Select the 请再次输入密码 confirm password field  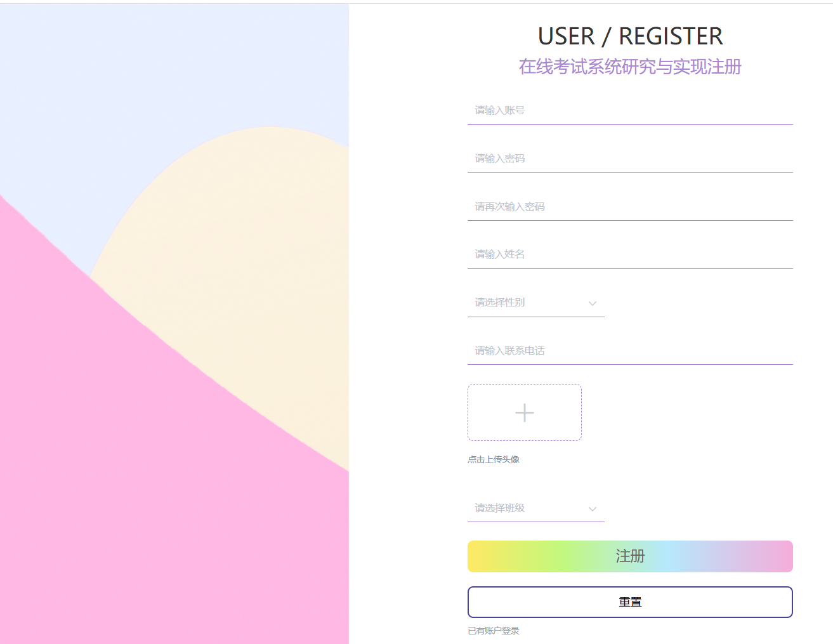click(630, 207)
